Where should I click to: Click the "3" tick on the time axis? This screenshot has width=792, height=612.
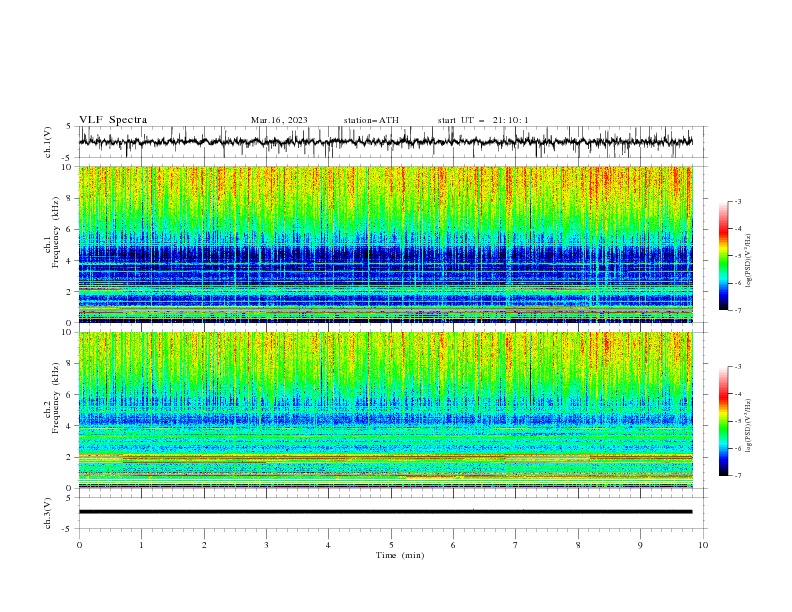click(266, 545)
